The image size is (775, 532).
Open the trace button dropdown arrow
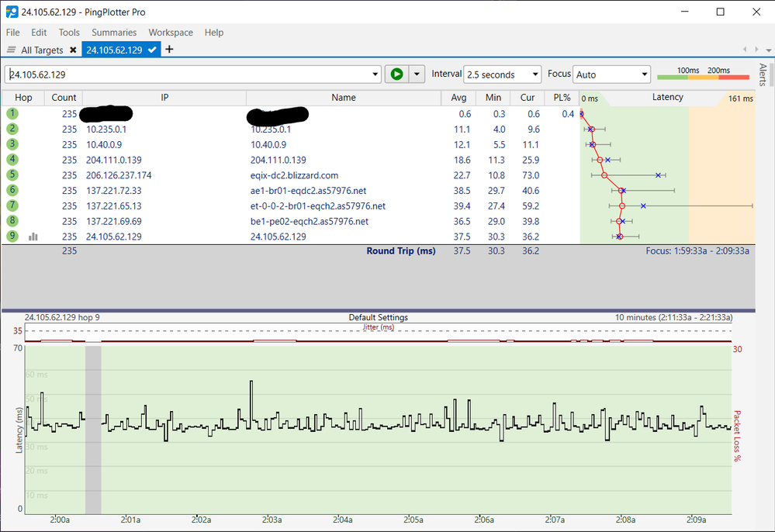(x=417, y=74)
